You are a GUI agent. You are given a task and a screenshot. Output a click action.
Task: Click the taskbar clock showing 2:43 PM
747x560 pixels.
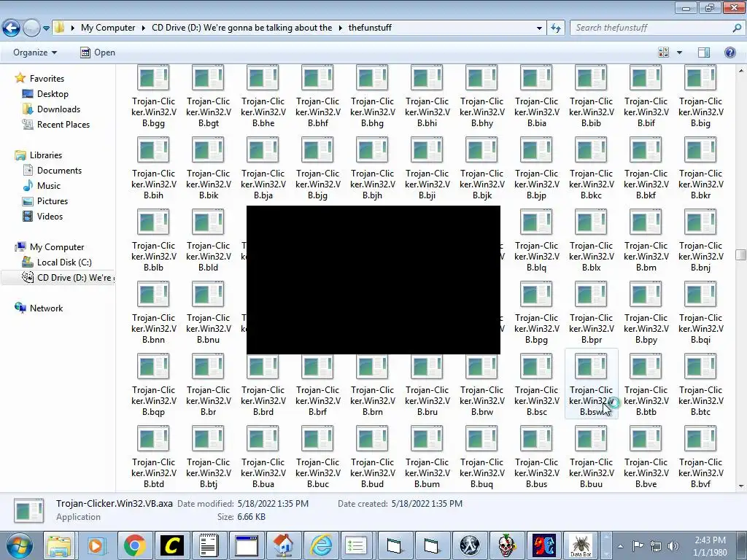(710, 546)
